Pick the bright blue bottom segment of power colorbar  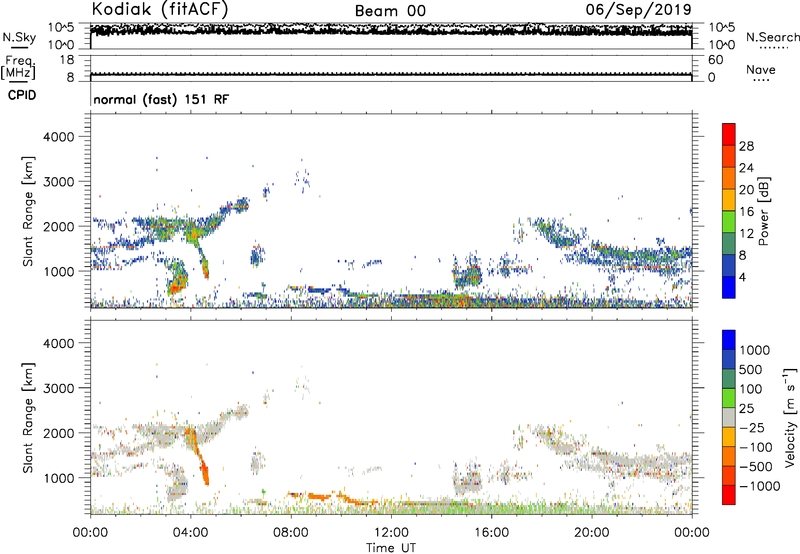coord(729,287)
